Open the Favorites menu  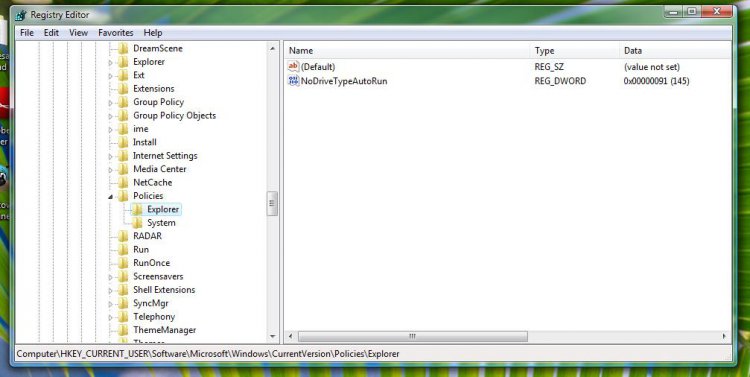[116, 33]
